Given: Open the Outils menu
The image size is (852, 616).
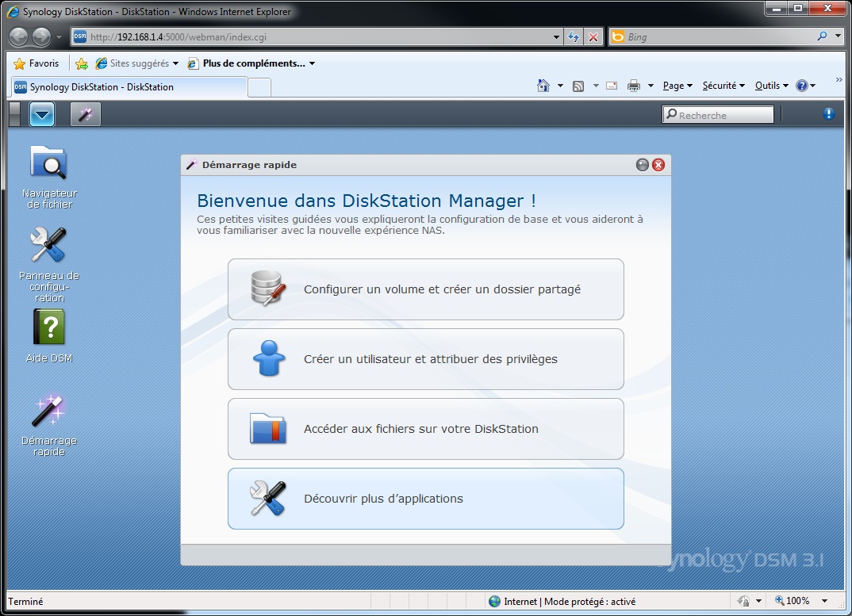Looking at the screenshot, I should [x=772, y=86].
